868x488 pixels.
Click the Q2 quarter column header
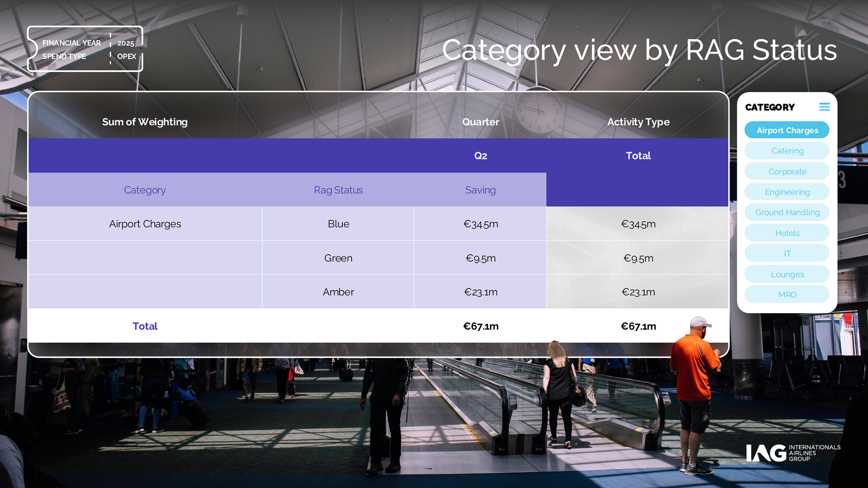(480, 156)
